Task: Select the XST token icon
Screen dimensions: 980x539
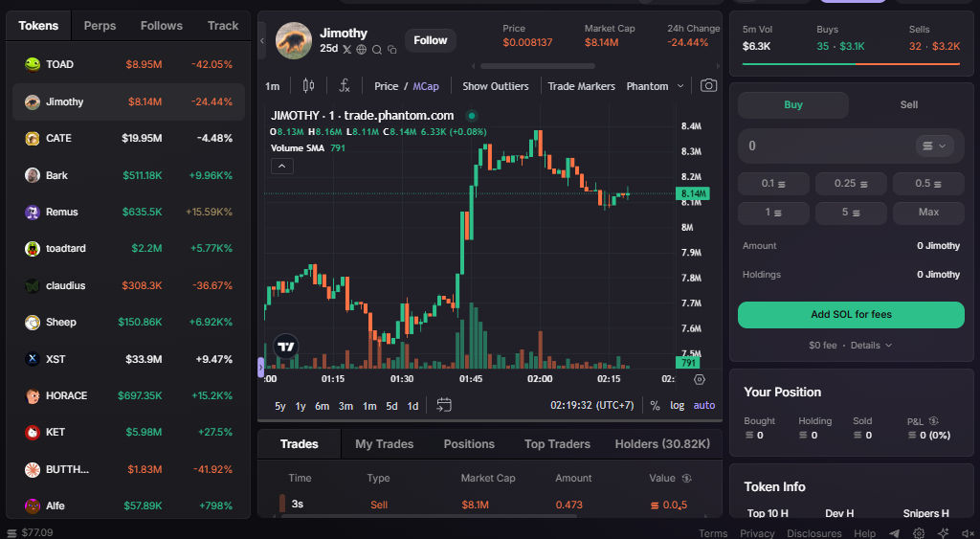Action: click(x=33, y=359)
